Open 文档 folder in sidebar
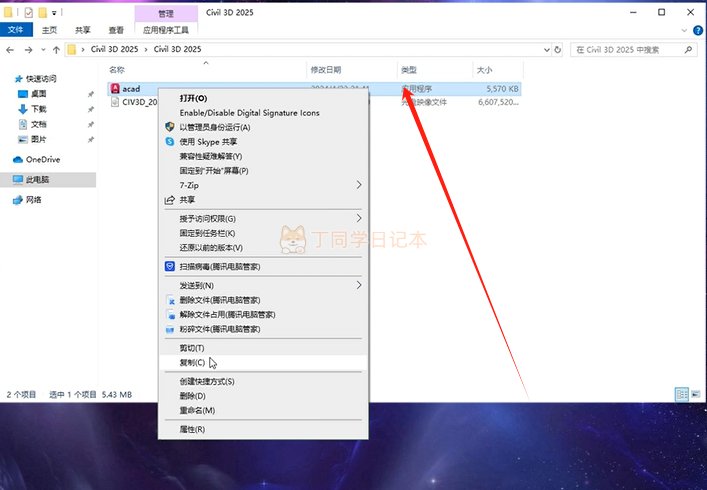The width and height of the screenshot is (707, 490). [38, 124]
